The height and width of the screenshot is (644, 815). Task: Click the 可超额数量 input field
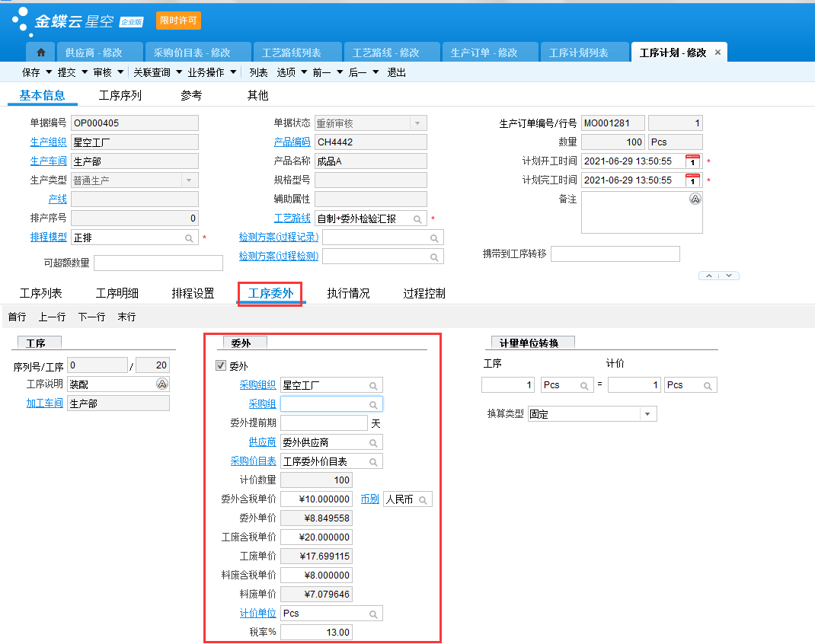(x=158, y=263)
